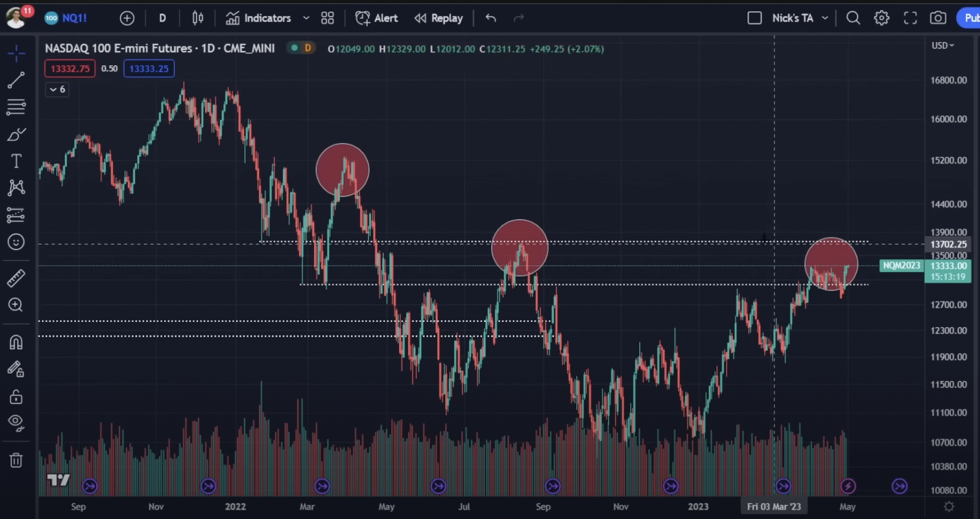
Task: Click the Fri 03 Mar '23 date label
Action: [774, 507]
